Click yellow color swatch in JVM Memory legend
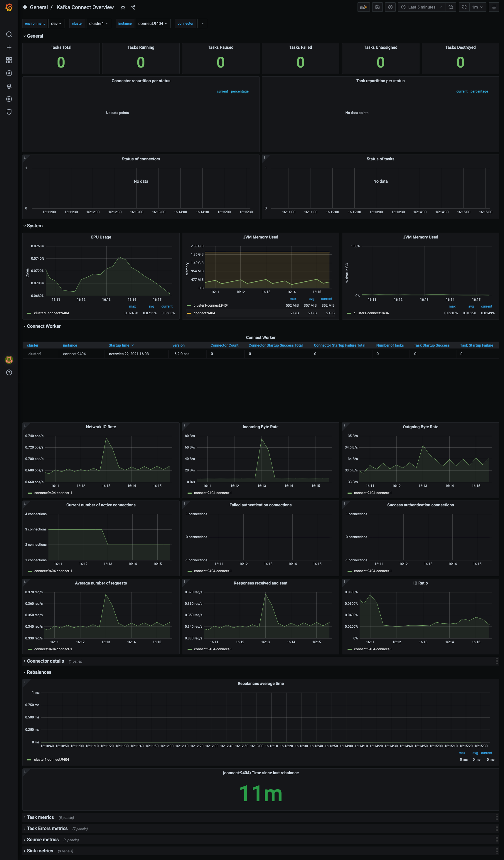Viewport: 504px width, 860px height. pyautogui.click(x=188, y=313)
